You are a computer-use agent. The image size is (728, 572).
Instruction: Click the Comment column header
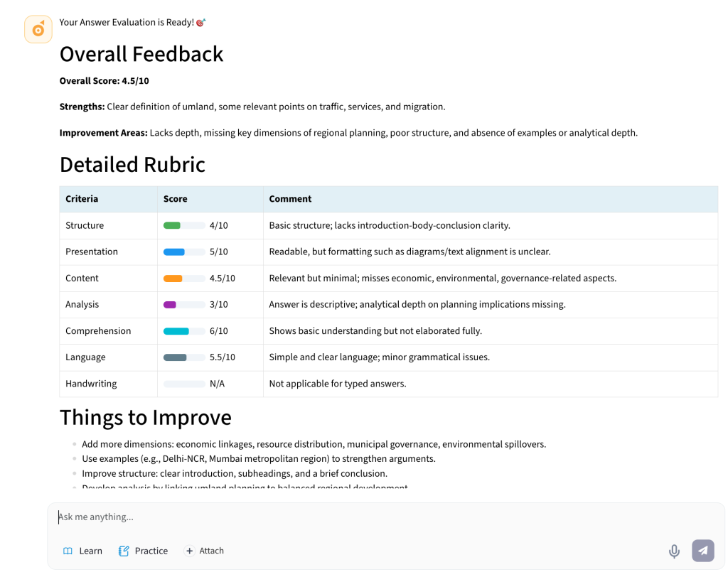tap(290, 199)
